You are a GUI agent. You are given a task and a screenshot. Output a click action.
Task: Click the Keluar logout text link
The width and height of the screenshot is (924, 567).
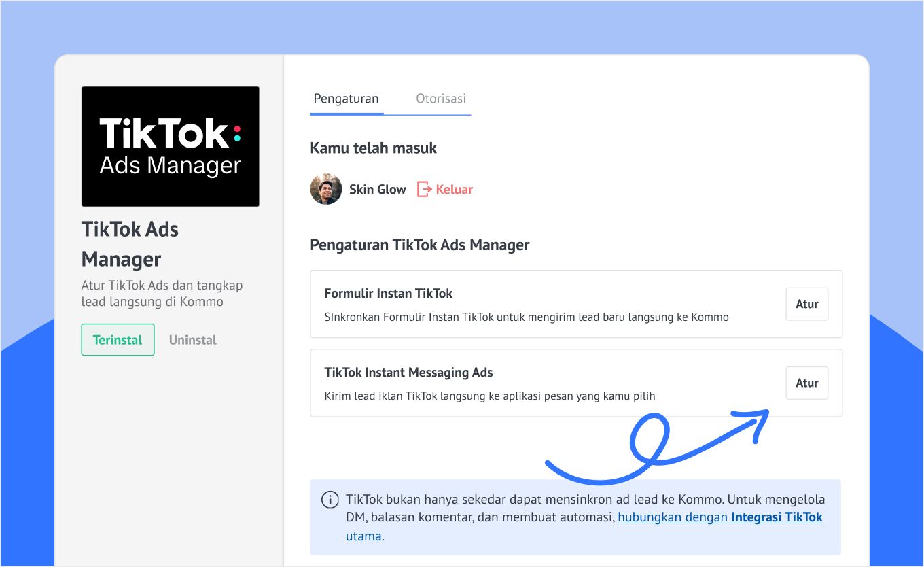tap(454, 189)
